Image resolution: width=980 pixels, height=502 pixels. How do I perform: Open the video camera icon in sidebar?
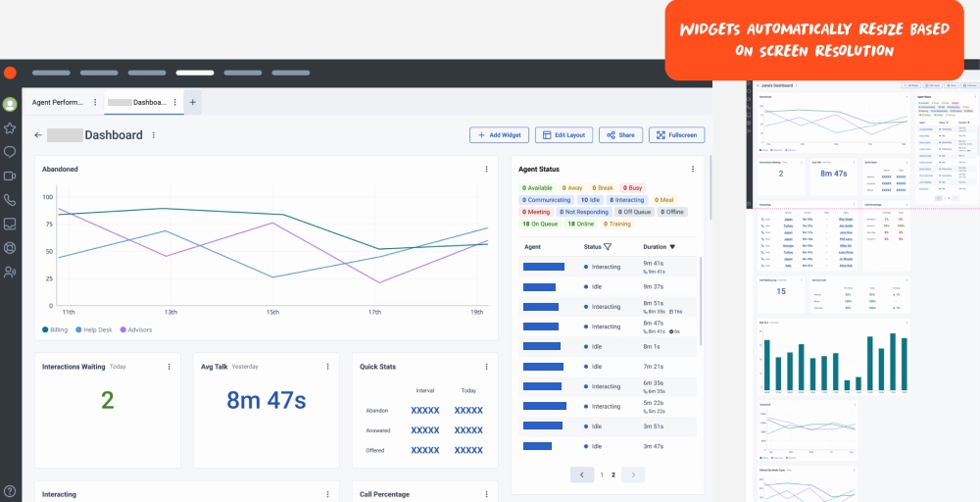(x=10, y=176)
